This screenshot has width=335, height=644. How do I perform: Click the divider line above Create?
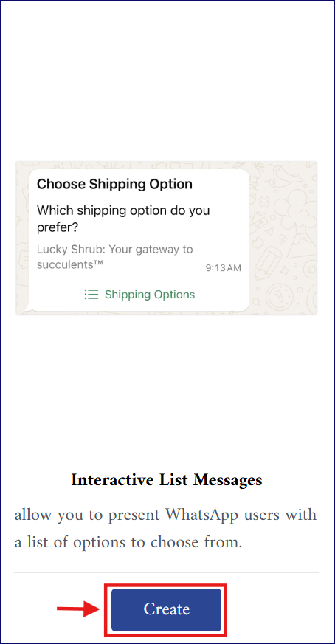[x=166, y=572]
